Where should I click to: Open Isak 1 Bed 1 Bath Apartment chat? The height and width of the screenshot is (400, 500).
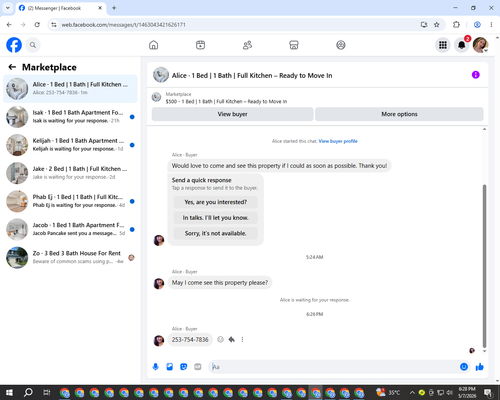(x=70, y=117)
